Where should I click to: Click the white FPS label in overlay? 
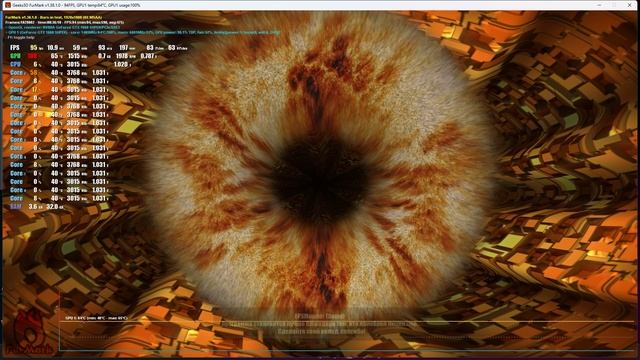click(x=15, y=48)
